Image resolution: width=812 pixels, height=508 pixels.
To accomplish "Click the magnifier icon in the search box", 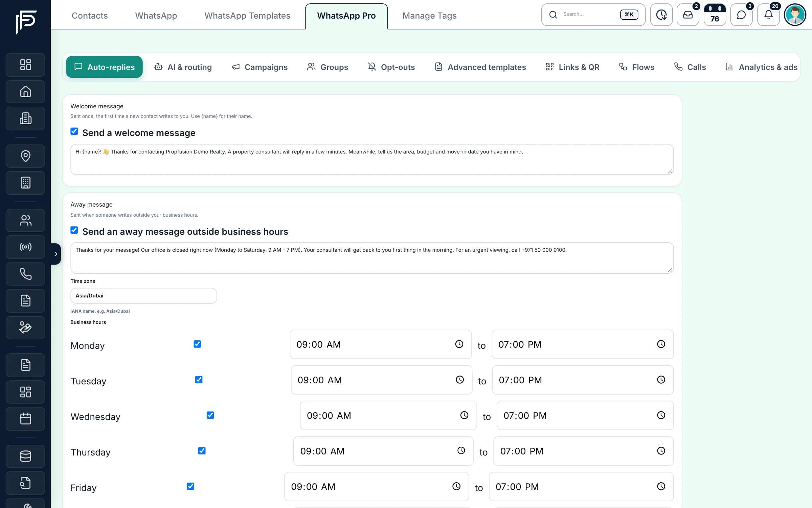I will pyautogui.click(x=553, y=15).
